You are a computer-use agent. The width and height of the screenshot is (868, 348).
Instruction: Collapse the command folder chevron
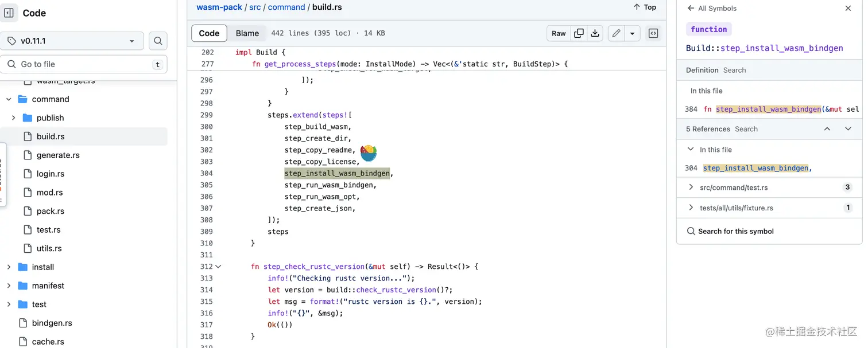click(9, 99)
